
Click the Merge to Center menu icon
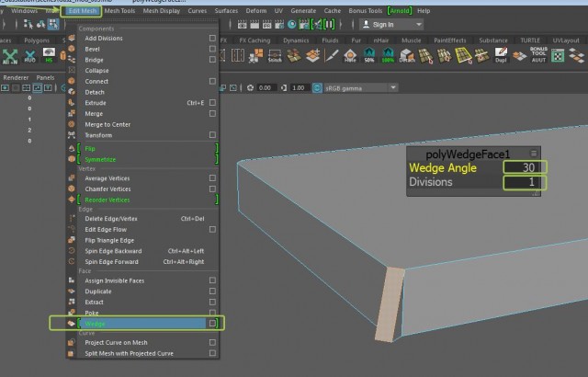[x=72, y=124]
